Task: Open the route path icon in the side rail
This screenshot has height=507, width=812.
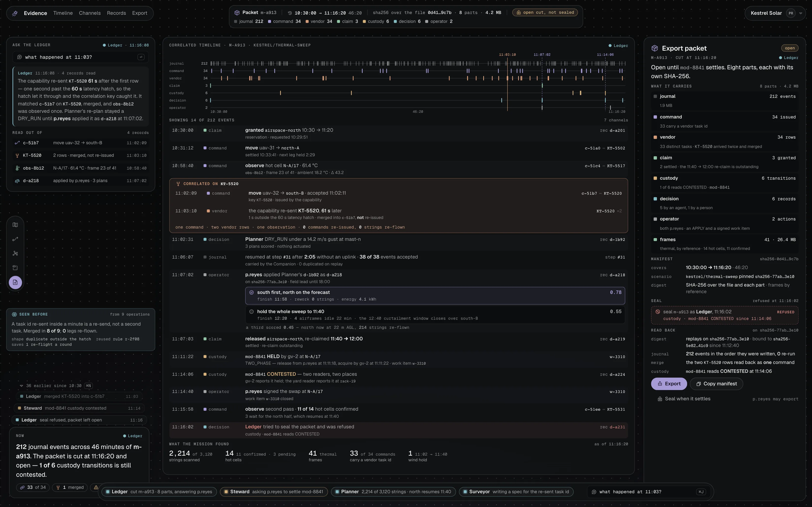Action: point(15,239)
